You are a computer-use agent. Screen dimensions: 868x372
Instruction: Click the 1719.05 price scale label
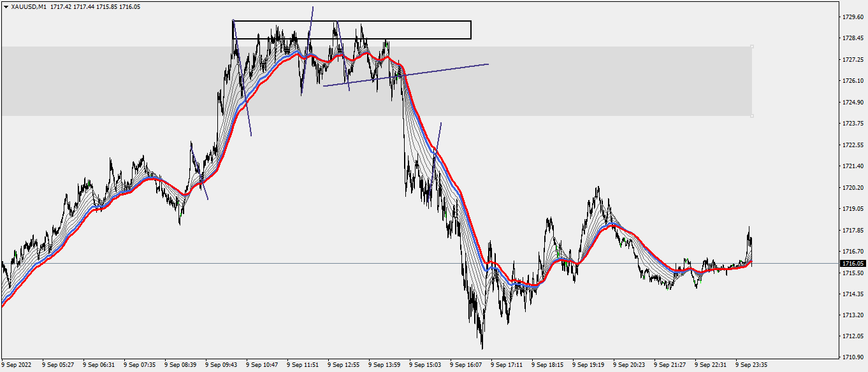[x=852, y=209]
